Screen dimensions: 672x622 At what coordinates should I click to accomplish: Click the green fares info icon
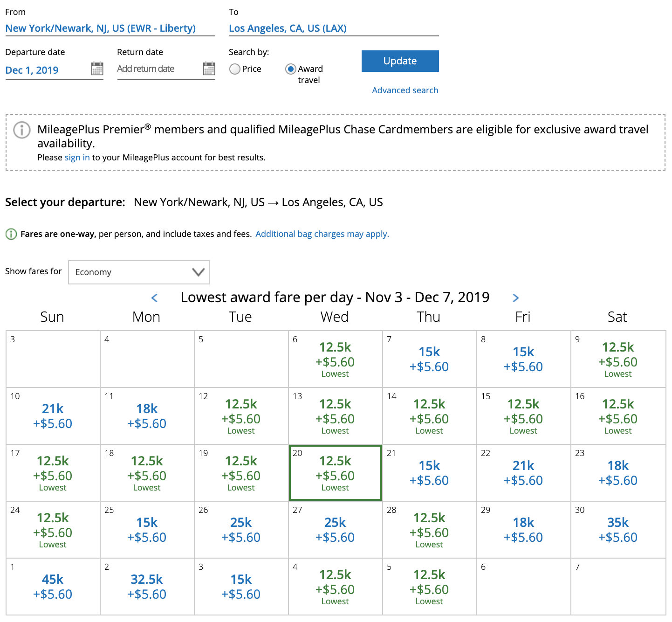(11, 234)
